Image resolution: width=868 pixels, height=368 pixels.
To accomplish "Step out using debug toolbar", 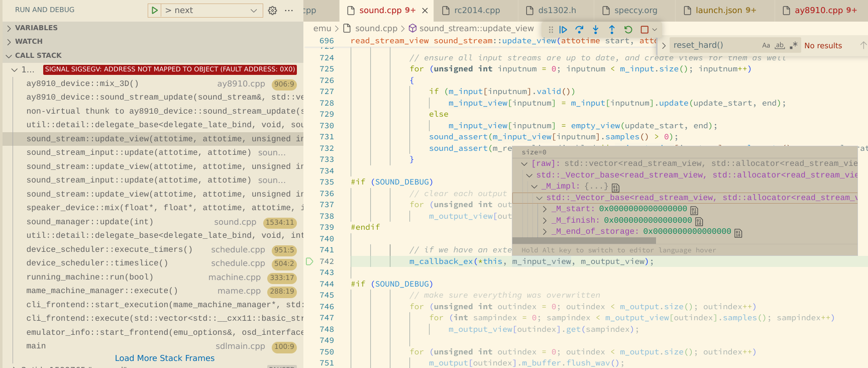I will click(x=612, y=30).
